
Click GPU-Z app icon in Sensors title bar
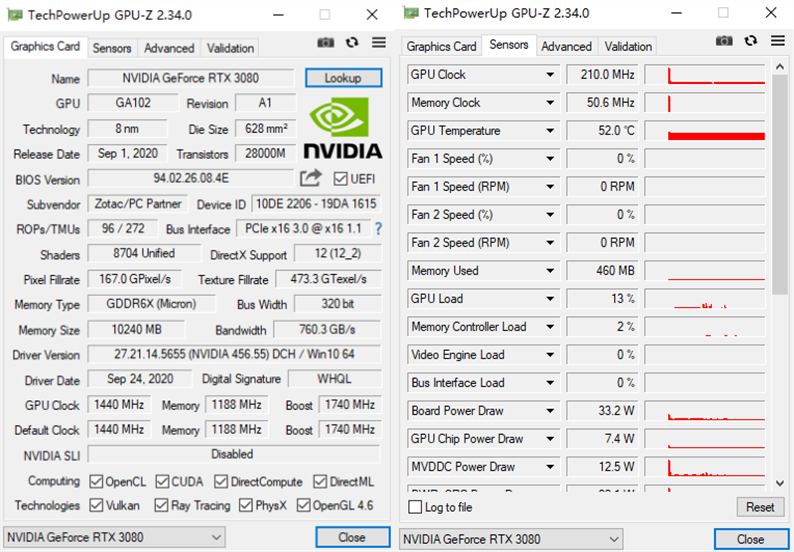[410, 13]
